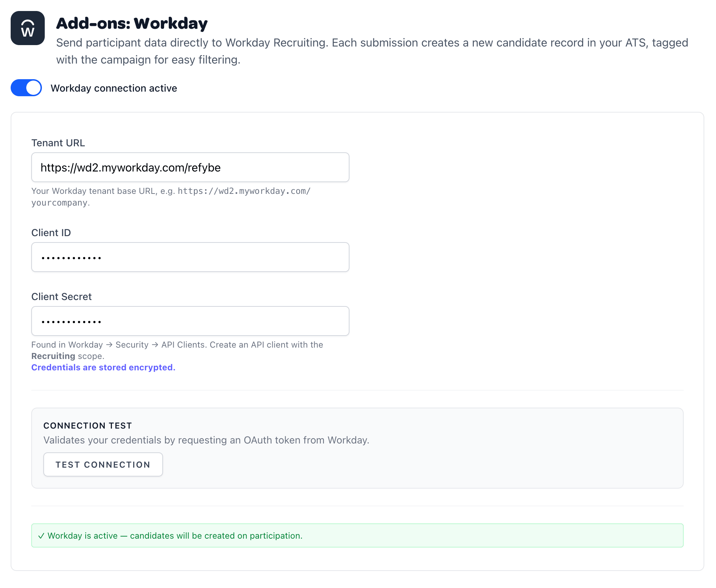Select the Client Secret password field
This screenshot has height=588, width=716.
(x=190, y=321)
